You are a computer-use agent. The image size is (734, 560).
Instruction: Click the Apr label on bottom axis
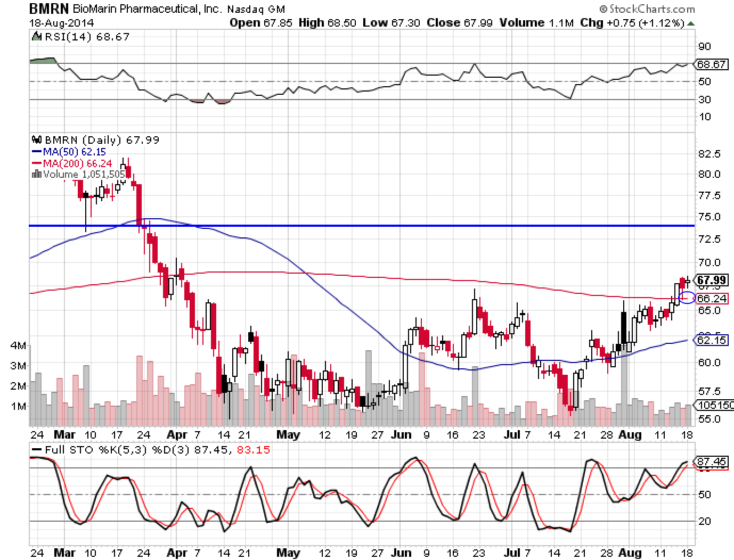point(177,553)
